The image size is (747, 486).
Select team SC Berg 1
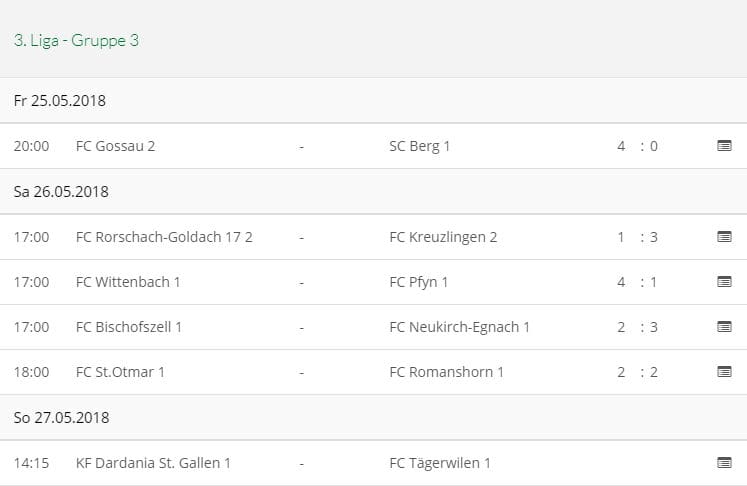tap(419, 146)
